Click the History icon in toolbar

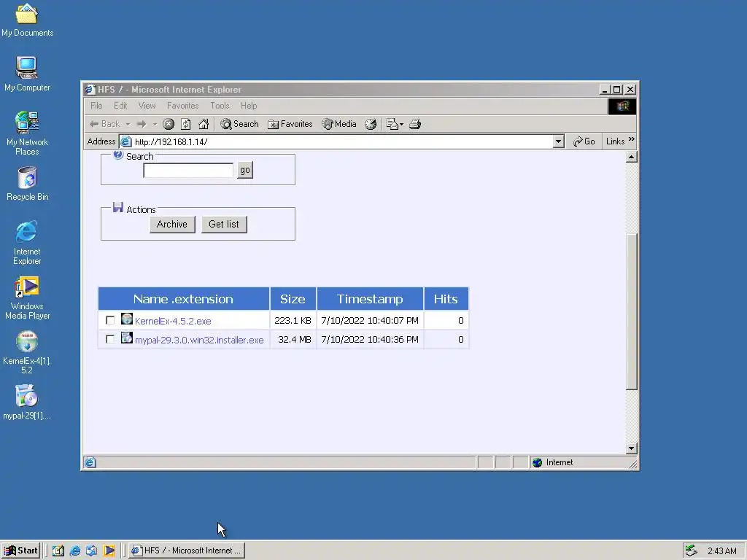click(371, 124)
